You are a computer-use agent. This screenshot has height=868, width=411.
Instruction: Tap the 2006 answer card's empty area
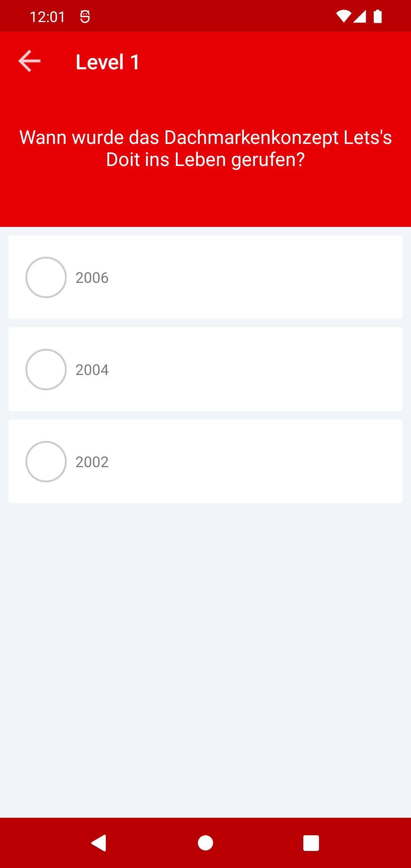point(255,277)
